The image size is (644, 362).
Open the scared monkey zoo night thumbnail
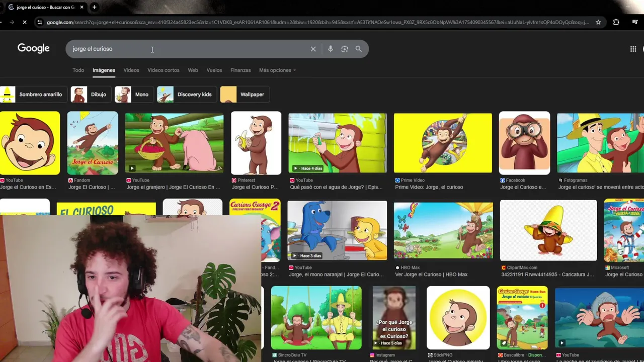coord(599,318)
